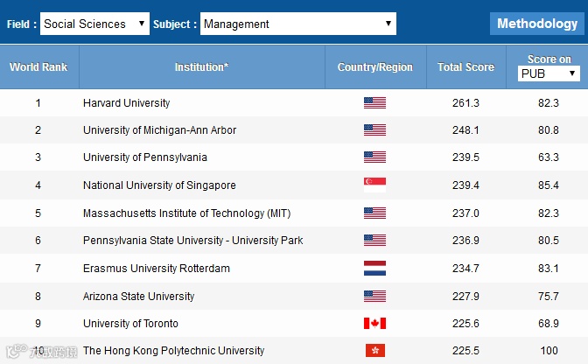Click total score 227.9
This screenshot has width=588, height=364.
(465, 296)
